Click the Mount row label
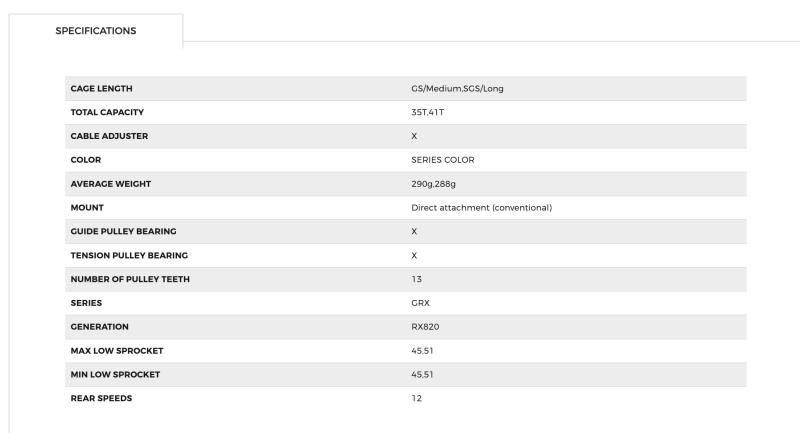800x433 pixels. click(x=87, y=208)
